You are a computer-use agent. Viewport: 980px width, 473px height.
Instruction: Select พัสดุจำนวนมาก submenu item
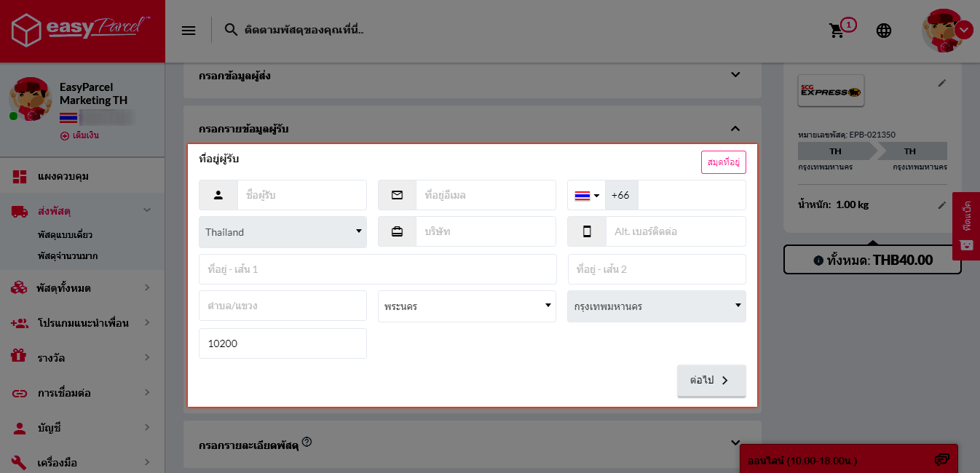68,255
